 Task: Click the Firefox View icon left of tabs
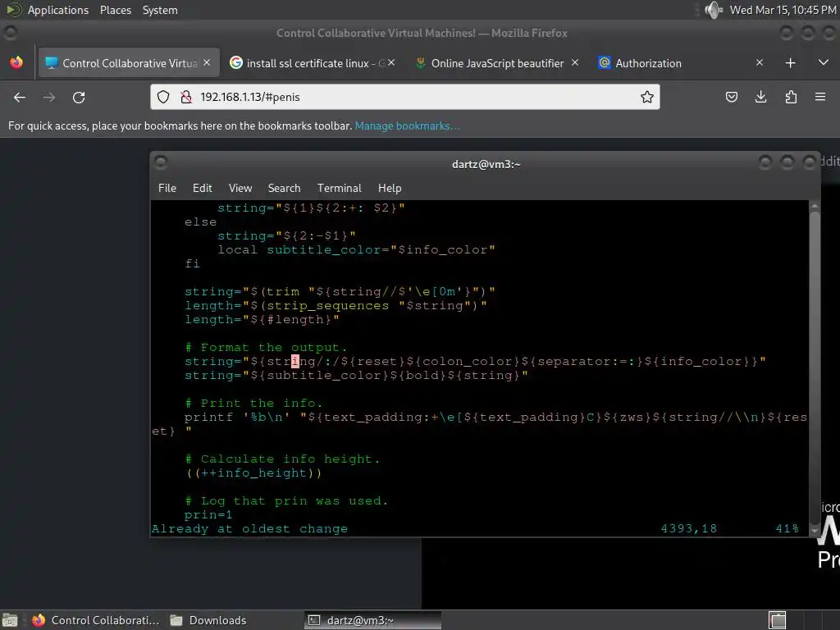click(16, 62)
